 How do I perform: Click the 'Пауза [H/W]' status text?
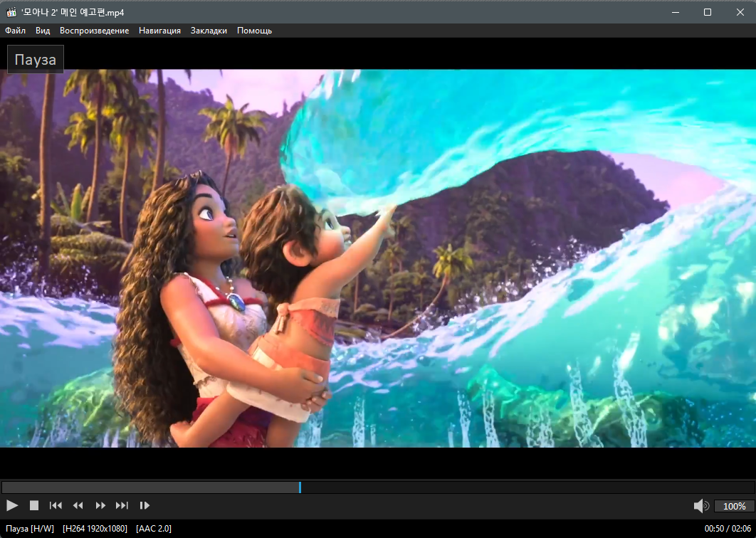(30, 529)
